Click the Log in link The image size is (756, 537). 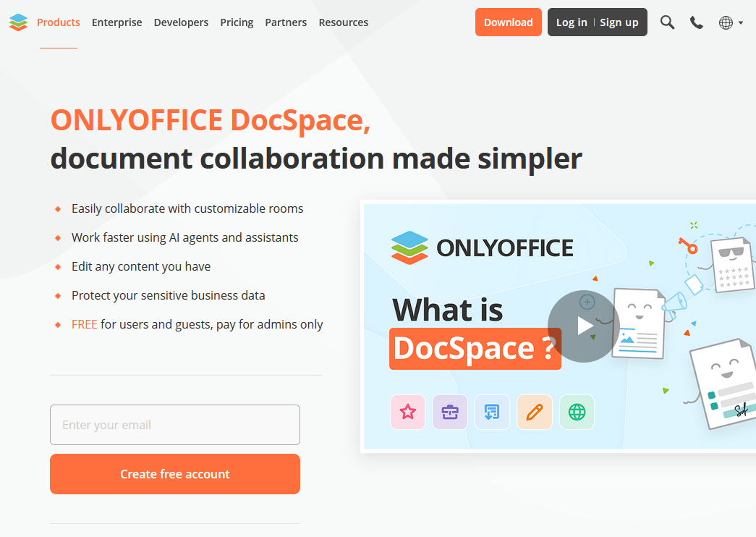click(572, 22)
